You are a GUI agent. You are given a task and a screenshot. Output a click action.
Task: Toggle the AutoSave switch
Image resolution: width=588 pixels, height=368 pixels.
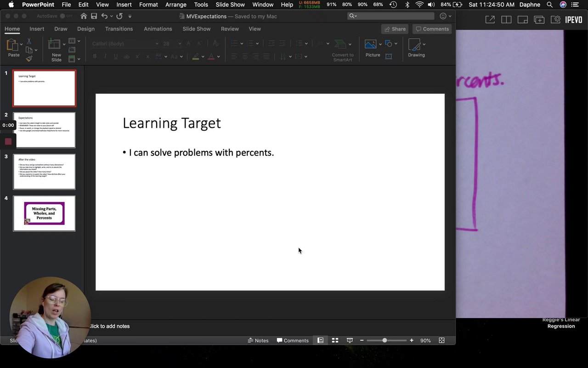pos(65,16)
